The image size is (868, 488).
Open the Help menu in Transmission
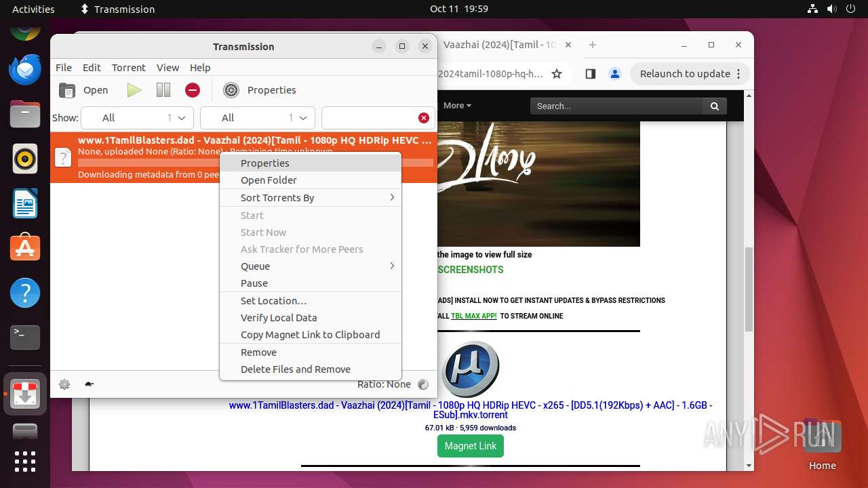click(200, 68)
